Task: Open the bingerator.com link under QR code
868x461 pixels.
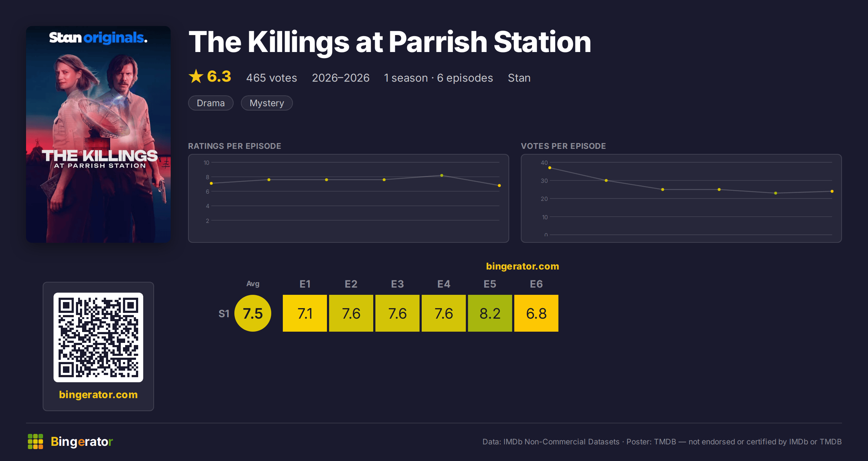Action: point(98,395)
